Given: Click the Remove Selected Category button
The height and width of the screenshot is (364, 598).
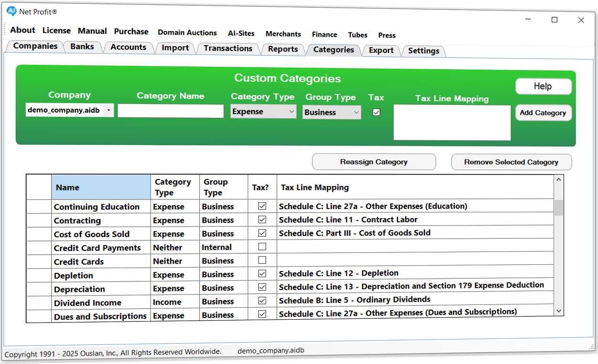Looking at the screenshot, I should [511, 162].
